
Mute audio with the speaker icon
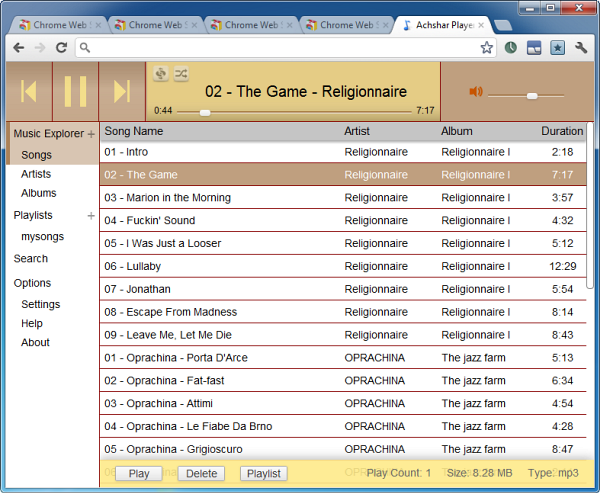tap(476, 91)
